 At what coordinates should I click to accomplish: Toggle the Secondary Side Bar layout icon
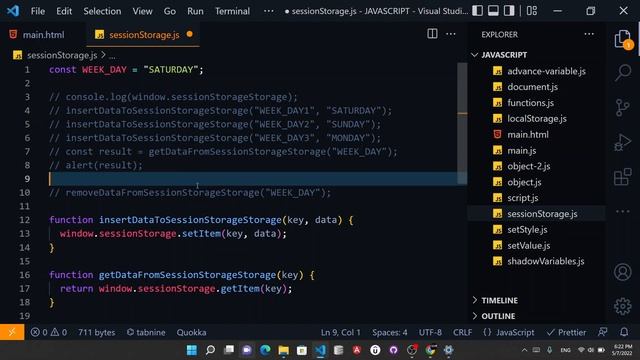[509, 11]
